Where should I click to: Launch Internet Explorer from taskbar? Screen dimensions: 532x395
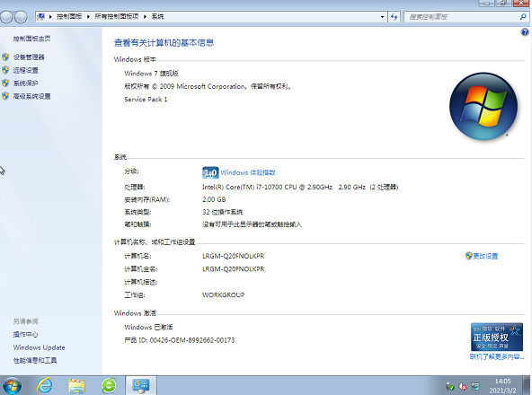pyautogui.click(x=45, y=385)
